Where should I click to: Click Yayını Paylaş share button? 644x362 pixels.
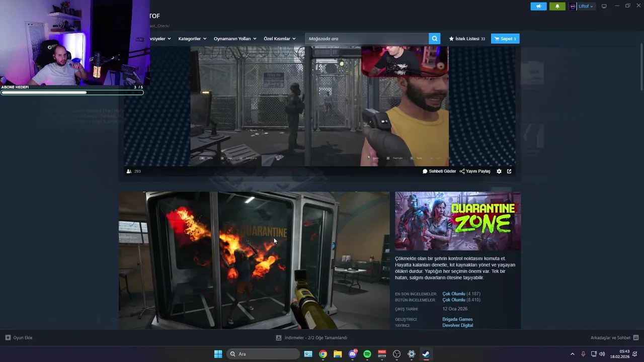click(x=475, y=171)
